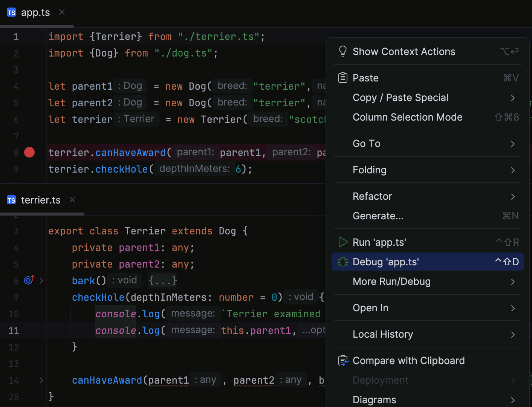Enable Column Selection Mode
This screenshot has height=407, width=532.
[407, 117]
